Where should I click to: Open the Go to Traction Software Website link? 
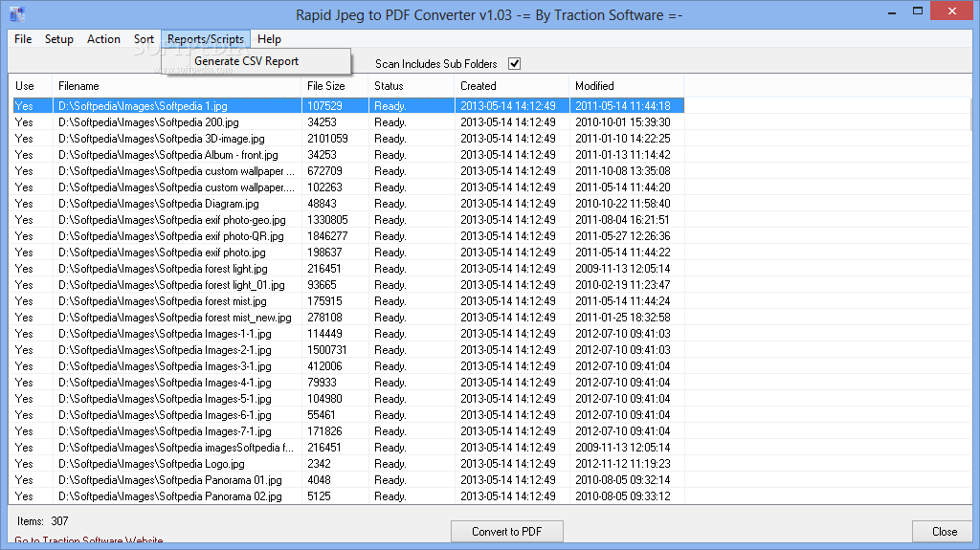pos(89,540)
